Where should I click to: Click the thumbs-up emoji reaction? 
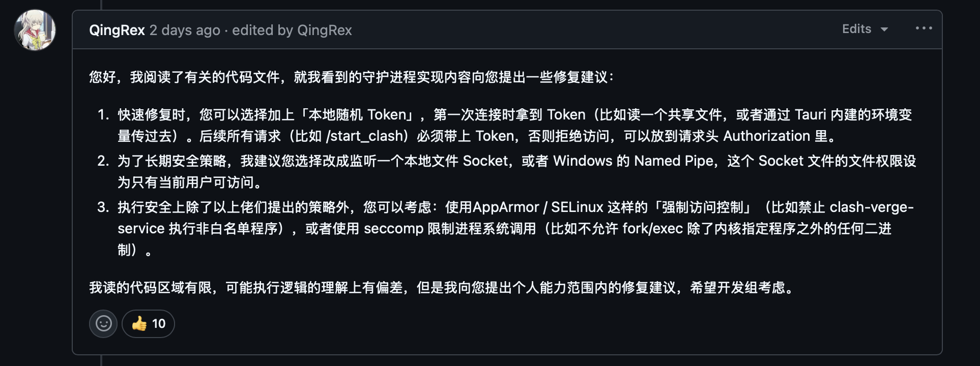(x=139, y=324)
